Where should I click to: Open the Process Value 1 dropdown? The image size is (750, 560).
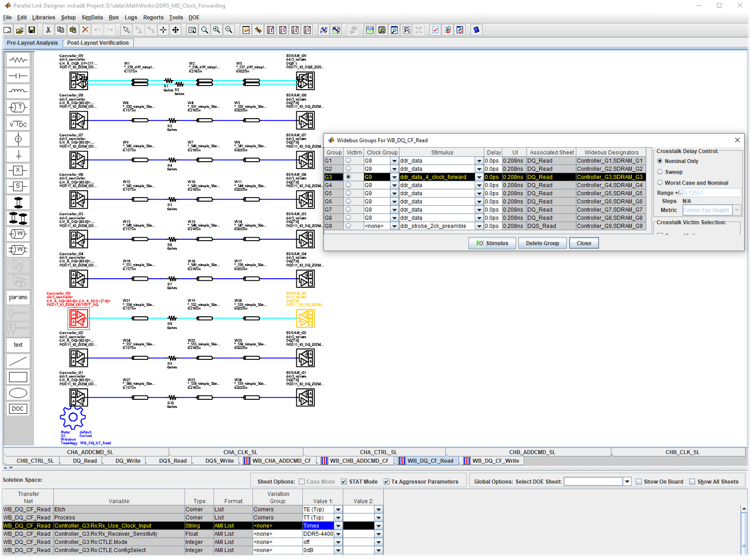pyautogui.click(x=338, y=517)
